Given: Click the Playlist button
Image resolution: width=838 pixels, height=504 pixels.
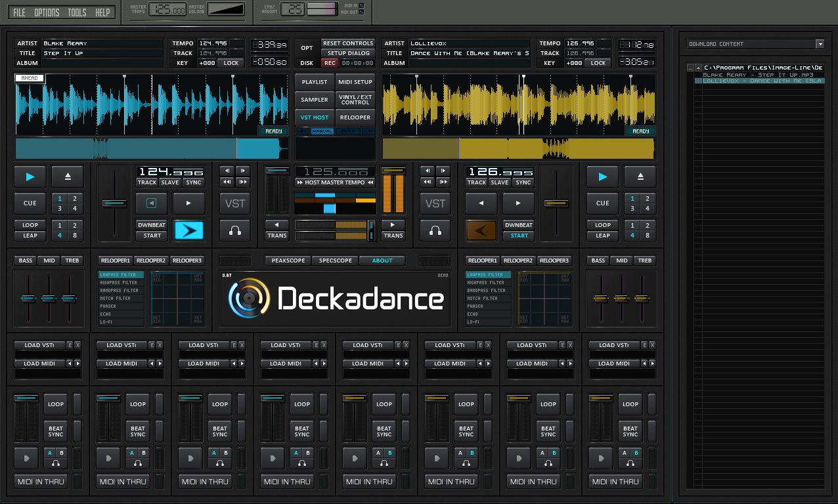Looking at the screenshot, I should click(315, 82).
